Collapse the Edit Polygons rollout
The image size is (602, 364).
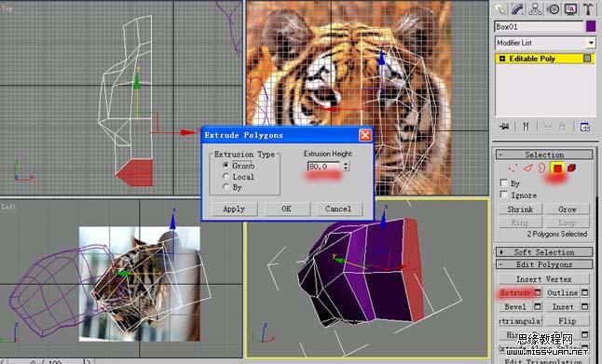(x=544, y=264)
